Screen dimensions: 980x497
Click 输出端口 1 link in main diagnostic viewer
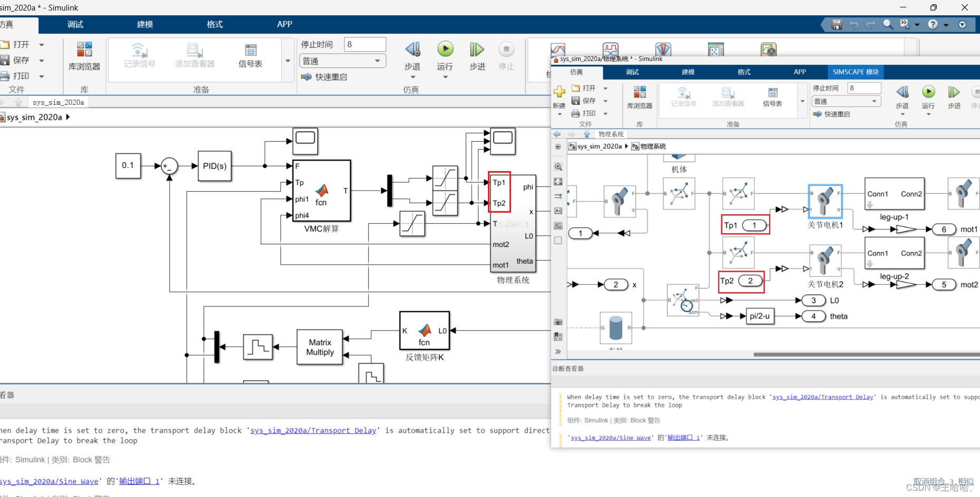coord(139,481)
